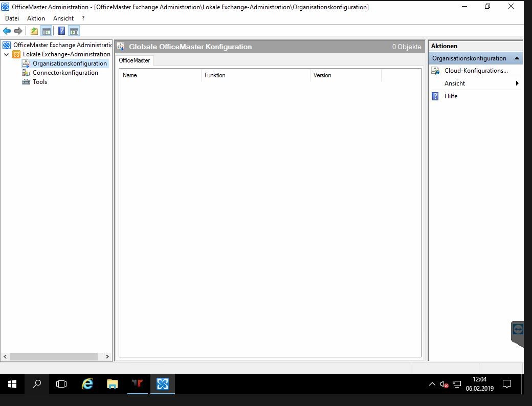This screenshot has width=532, height=406.
Task: Sort by the Funktion column header
Action: click(256, 75)
